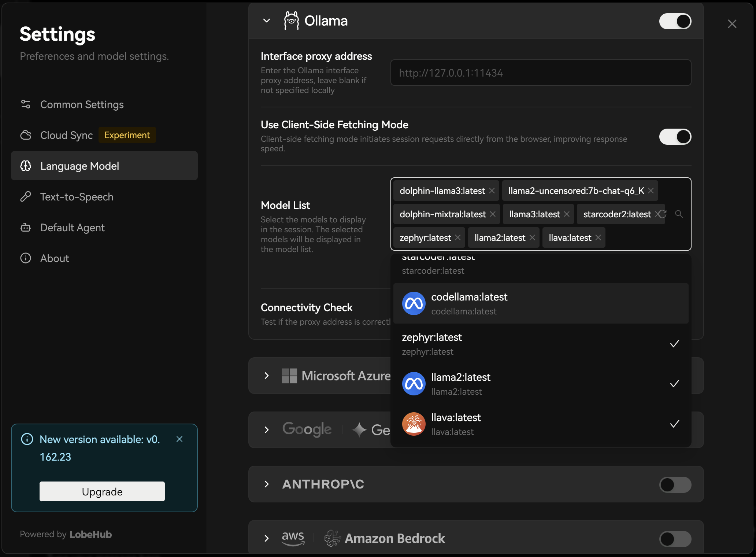Remove the dolphin-mixtral:latest tag
Viewport: 756px width, 557px height.
[493, 214]
